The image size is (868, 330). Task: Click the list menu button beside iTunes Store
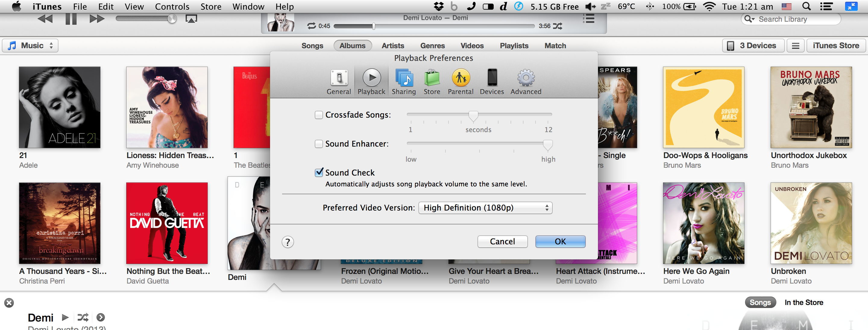click(795, 46)
